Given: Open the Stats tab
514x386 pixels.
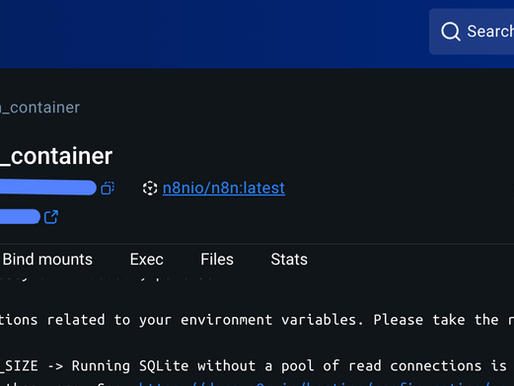Looking at the screenshot, I should click(289, 259).
